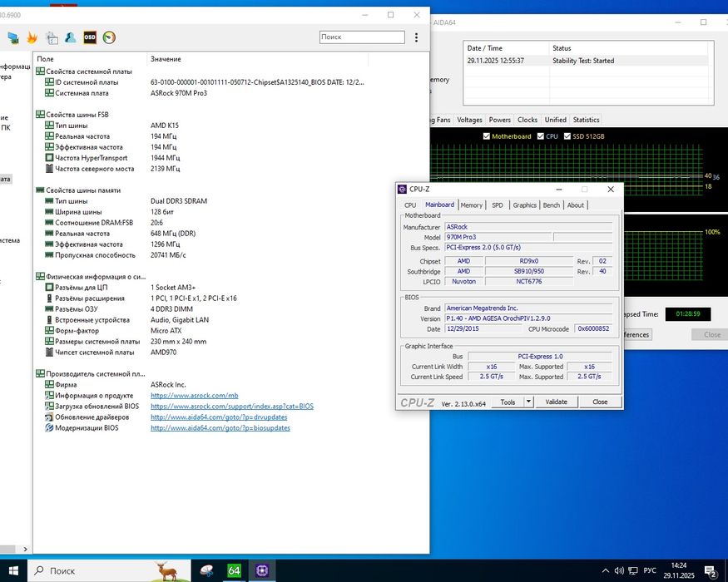728x582 pixels.
Task: Open the Unified tab in stability test
Action: pyautogui.click(x=555, y=120)
